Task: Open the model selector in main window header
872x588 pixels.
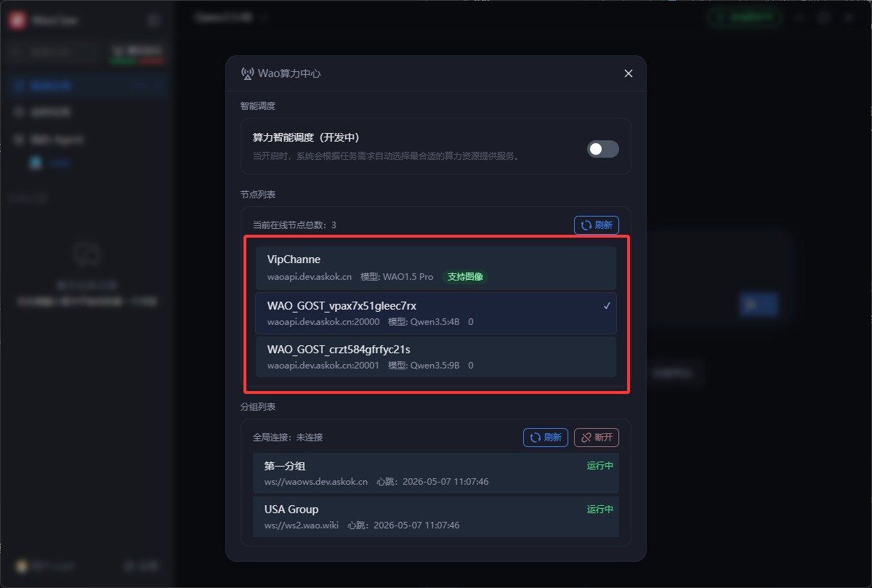Action: tap(231, 17)
